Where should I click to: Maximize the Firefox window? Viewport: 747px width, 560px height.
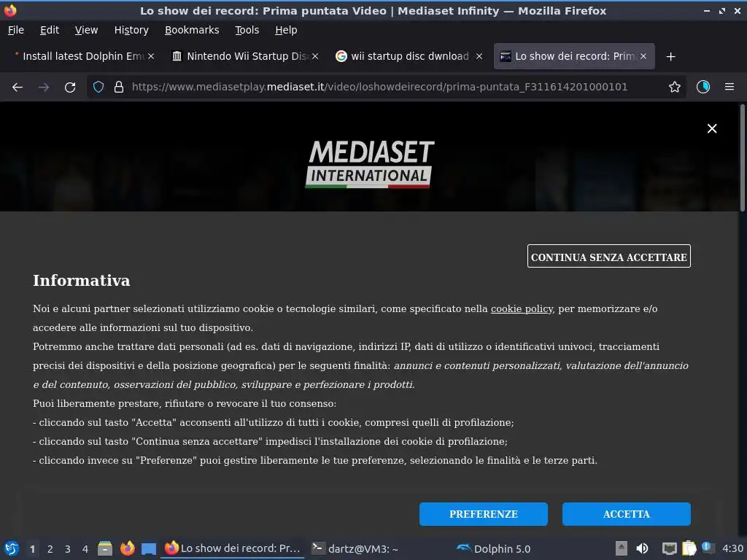(721, 10)
